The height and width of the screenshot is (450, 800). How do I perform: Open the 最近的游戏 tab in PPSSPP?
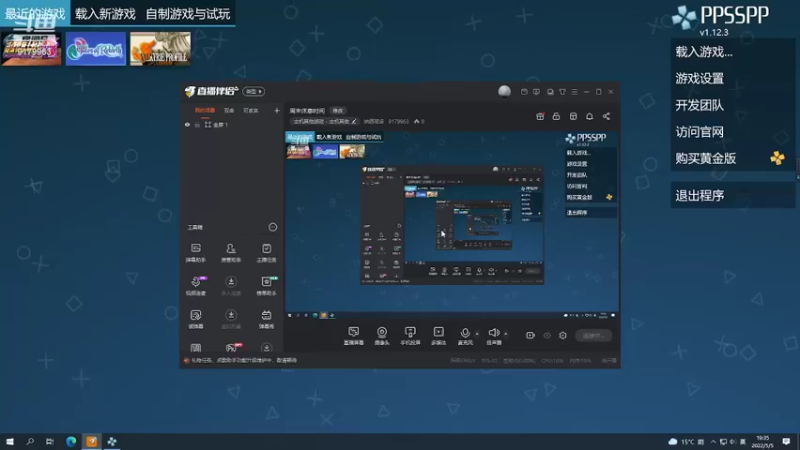click(x=35, y=14)
